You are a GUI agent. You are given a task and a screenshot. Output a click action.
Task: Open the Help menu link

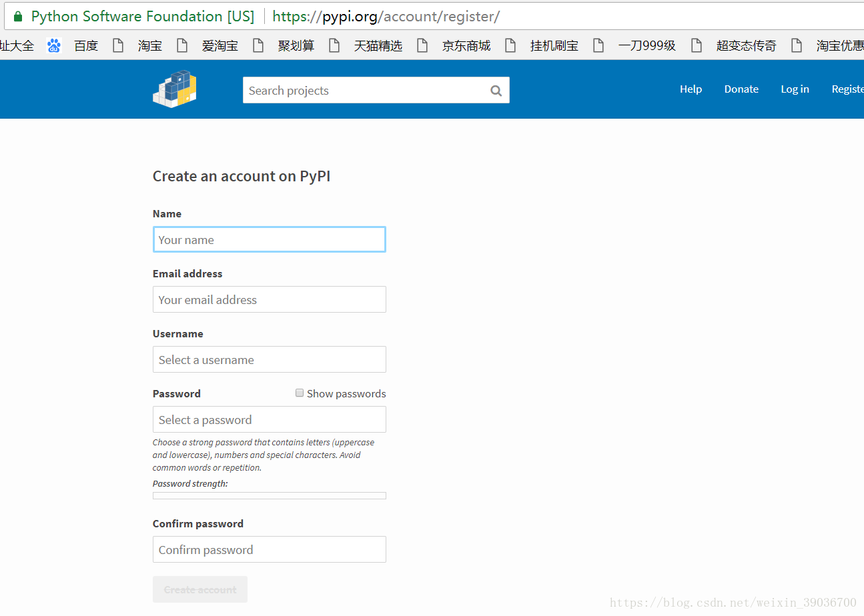coord(691,89)
